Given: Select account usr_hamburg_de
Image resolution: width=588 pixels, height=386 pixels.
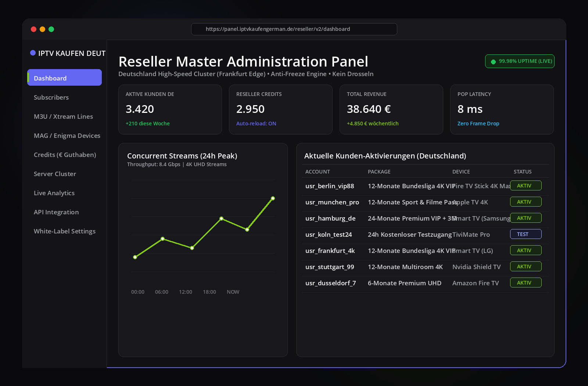Looking at the screenshot, I should [x=330, y=218].
